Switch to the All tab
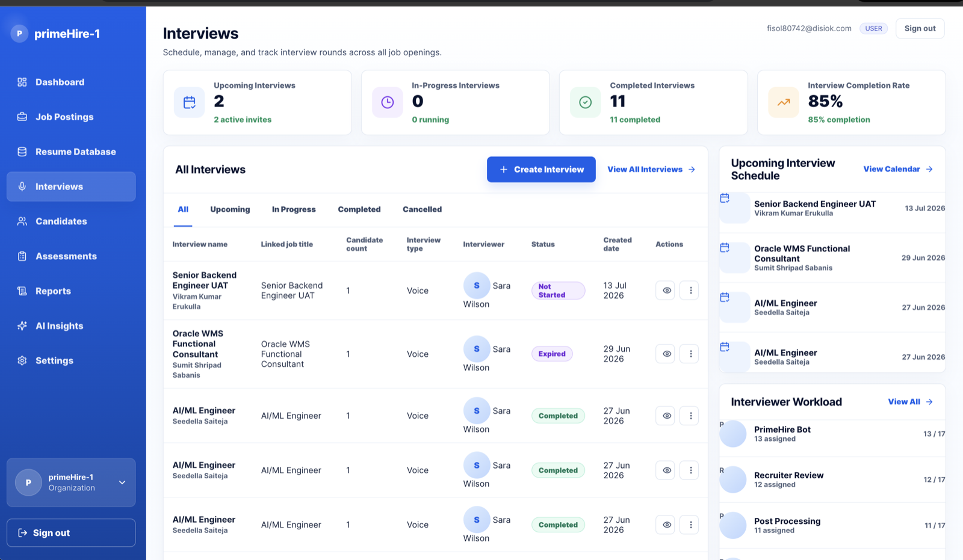 click(x=183, y=209)
